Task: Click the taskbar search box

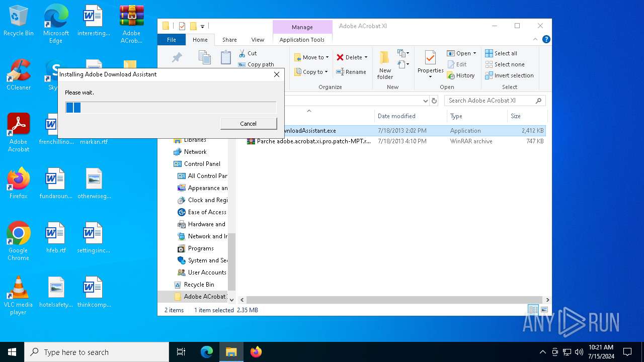Action: point(97,352)
